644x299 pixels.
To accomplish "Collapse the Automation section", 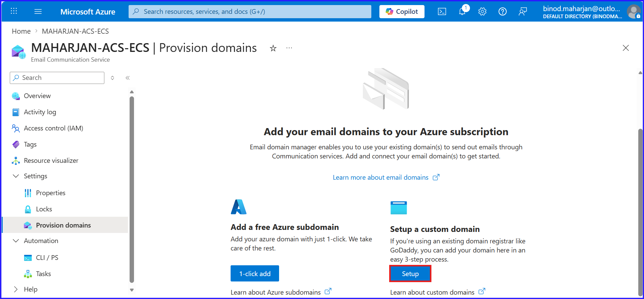I will (16, 241).
